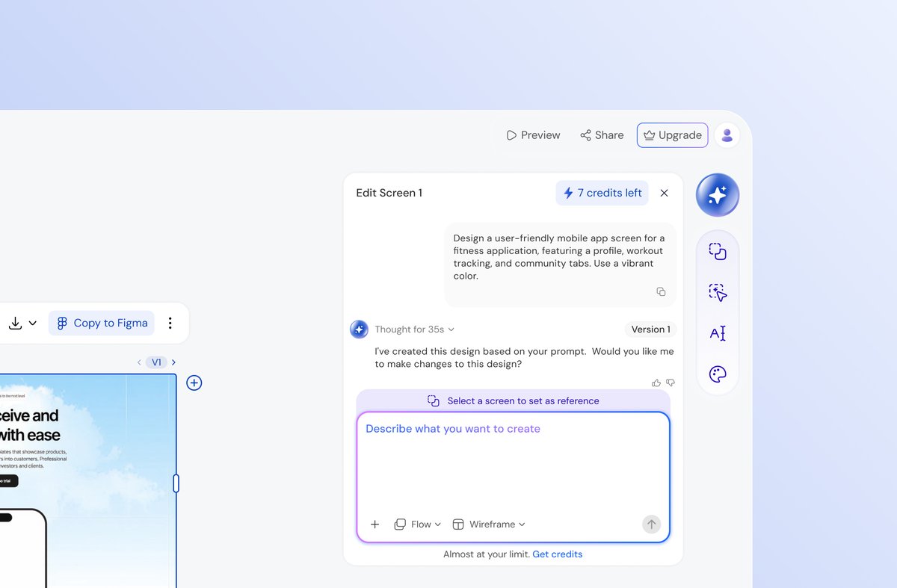Screen dimensions: 897x588
Task: Give thumbs down to the response
Action: pyautogui.click(x=671, y=383)
